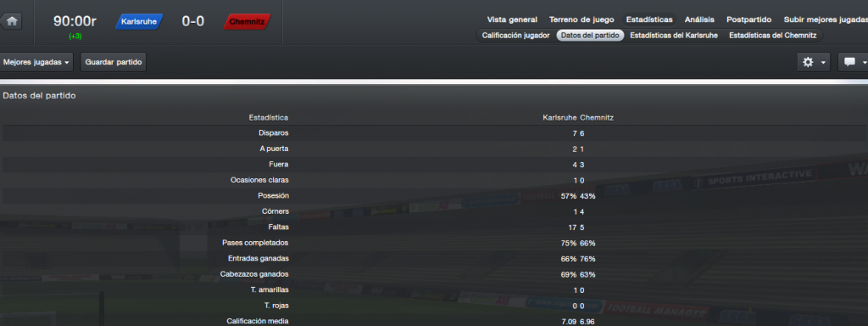Select the blue Karlsruhe team badge
The image size is (868, 326).
[140, 21]
